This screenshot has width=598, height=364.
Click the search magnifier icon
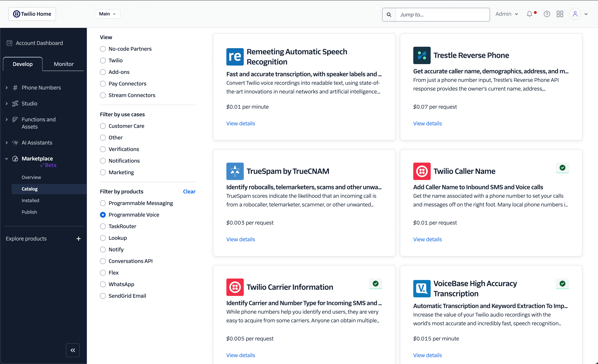(x=389, y=14)
